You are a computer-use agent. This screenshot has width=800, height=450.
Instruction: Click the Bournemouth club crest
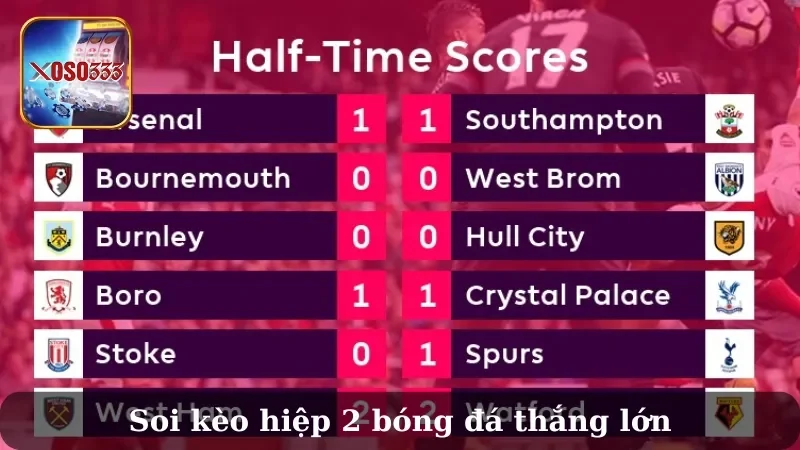(x=59, y=178)
